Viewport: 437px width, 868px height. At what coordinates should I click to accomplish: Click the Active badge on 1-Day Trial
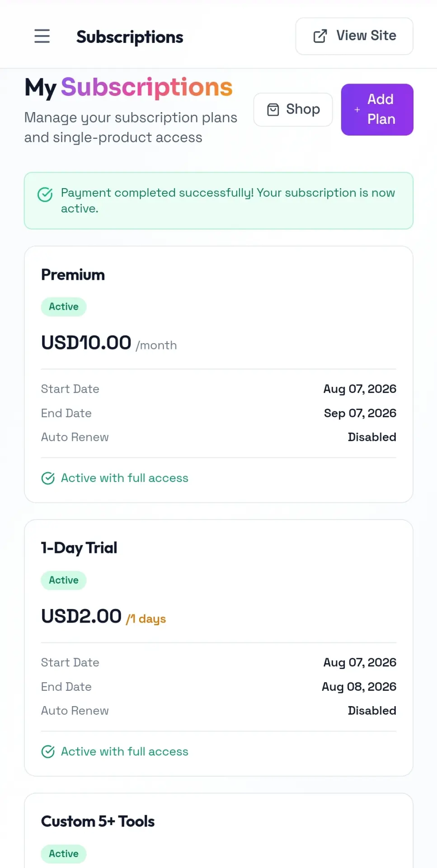[64, 580]
